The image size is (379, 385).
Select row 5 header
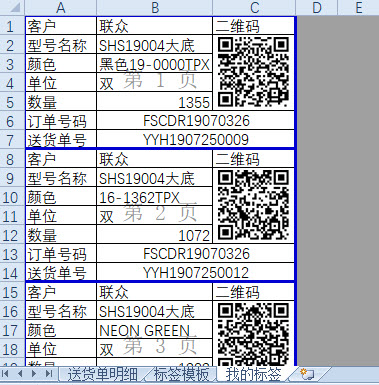[12, 102]
